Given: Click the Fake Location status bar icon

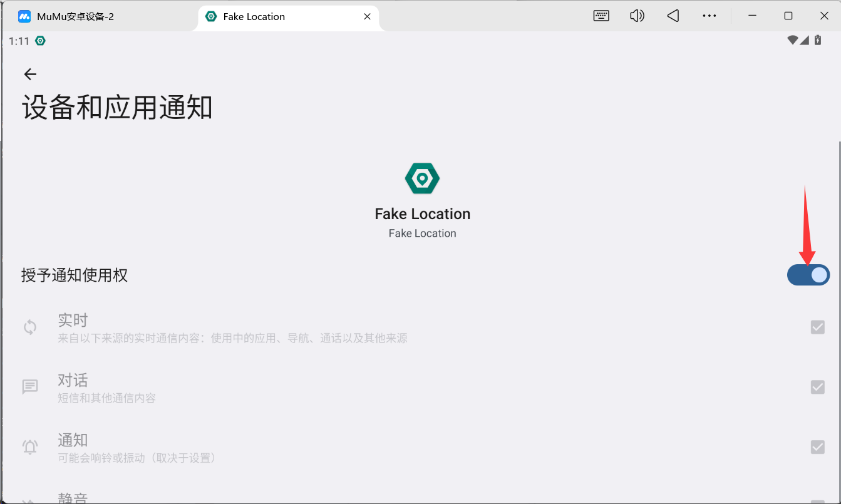Looking at the screenshot, I should click(41, 41).
